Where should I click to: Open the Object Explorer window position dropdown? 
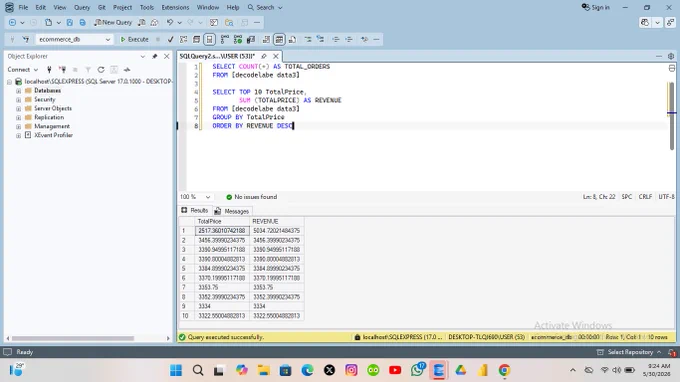[143, 56]
